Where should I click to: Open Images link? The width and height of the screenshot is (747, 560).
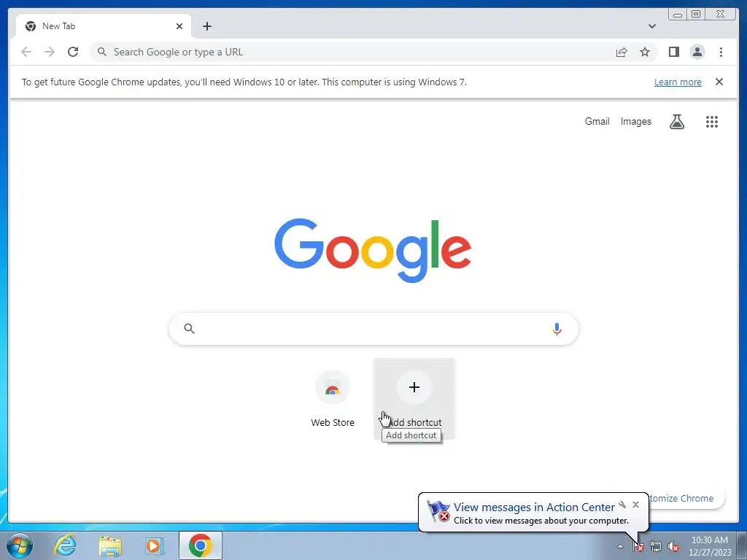(x=635, y=122)
